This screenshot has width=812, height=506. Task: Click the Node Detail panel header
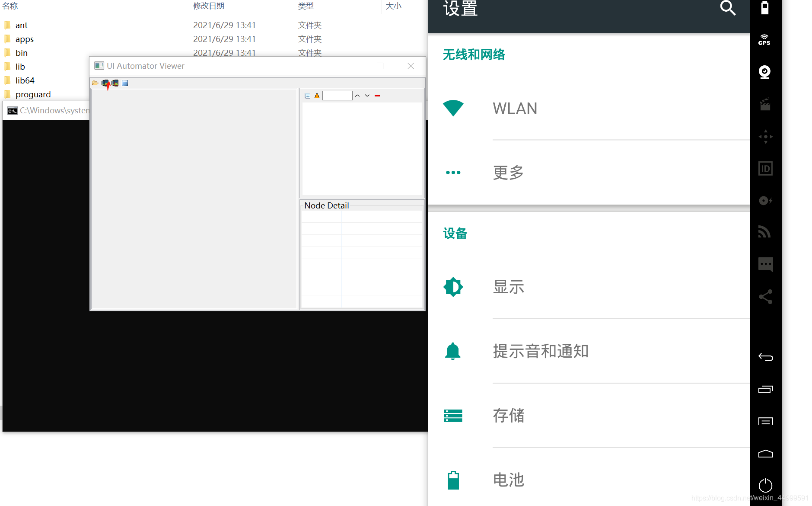(x=326, y=205)
